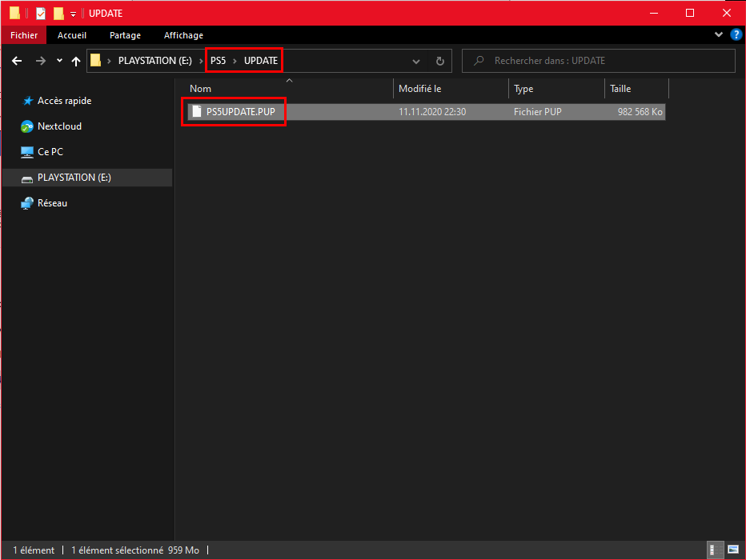746x560 pixels.
Task: Click the search box Rechercher dans : UPDATE
Action: click(599, 61)
